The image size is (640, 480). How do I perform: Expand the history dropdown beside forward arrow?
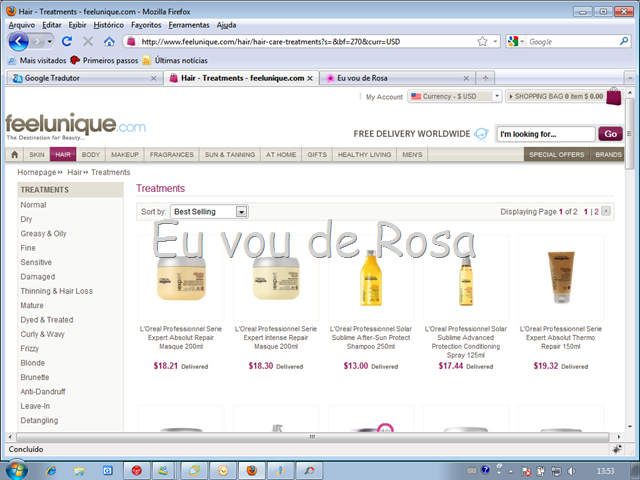(x=49, y=41)
